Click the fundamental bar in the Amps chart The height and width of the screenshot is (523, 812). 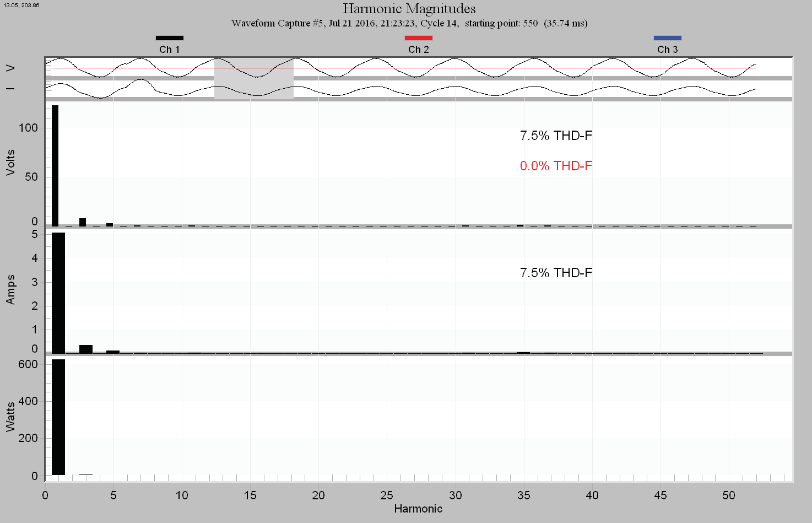pyautogui.click(x=58, y=292)
